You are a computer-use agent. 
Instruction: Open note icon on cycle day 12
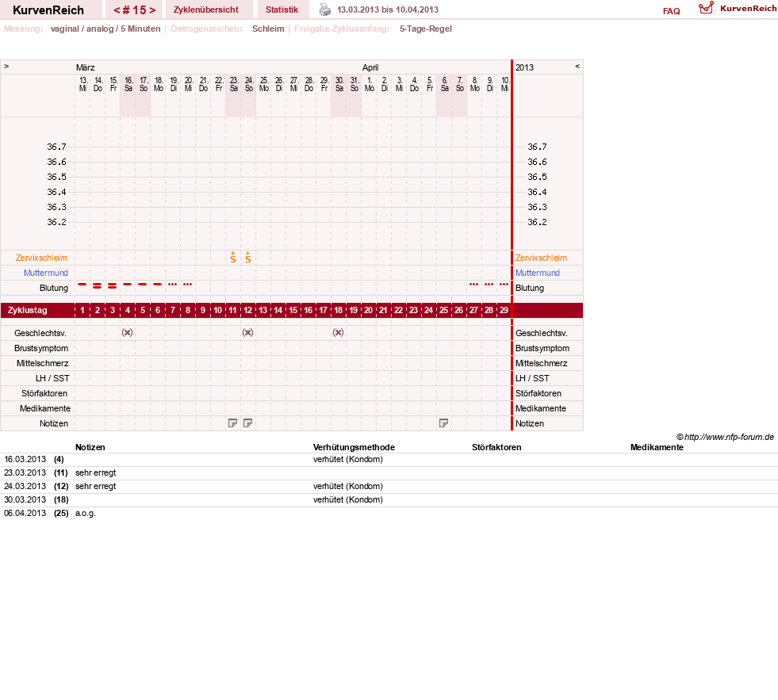click(247, 423)
